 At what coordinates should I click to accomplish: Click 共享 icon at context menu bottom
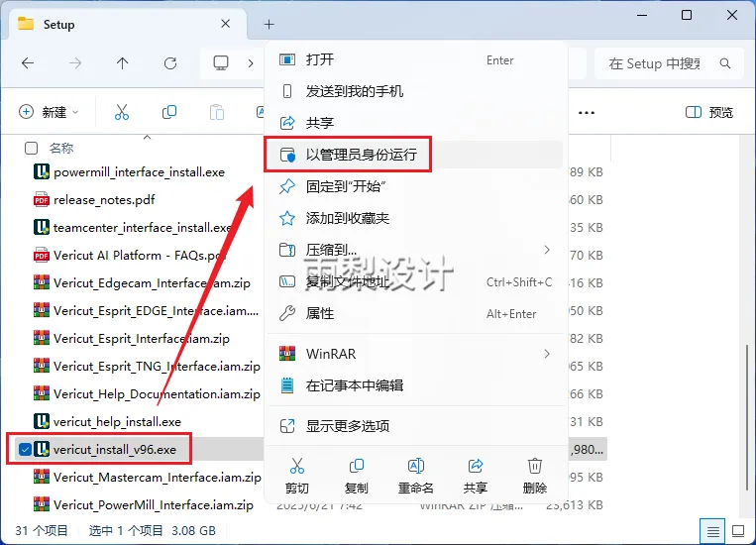[476, 476]
